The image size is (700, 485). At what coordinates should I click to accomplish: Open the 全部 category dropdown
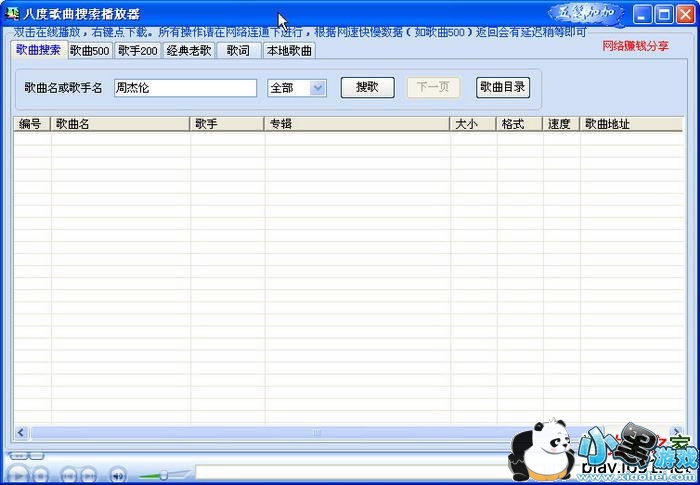(318, 88)
